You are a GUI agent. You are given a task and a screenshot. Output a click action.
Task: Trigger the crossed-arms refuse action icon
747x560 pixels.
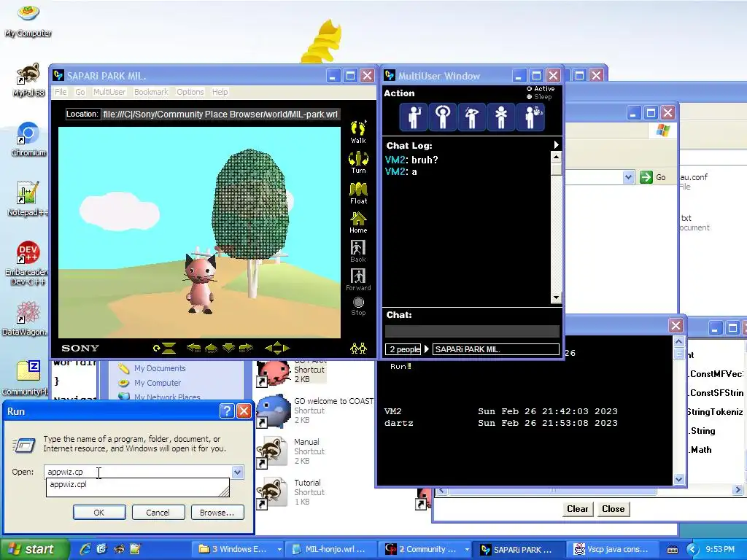pyautogui.click(x=500, y=117)
